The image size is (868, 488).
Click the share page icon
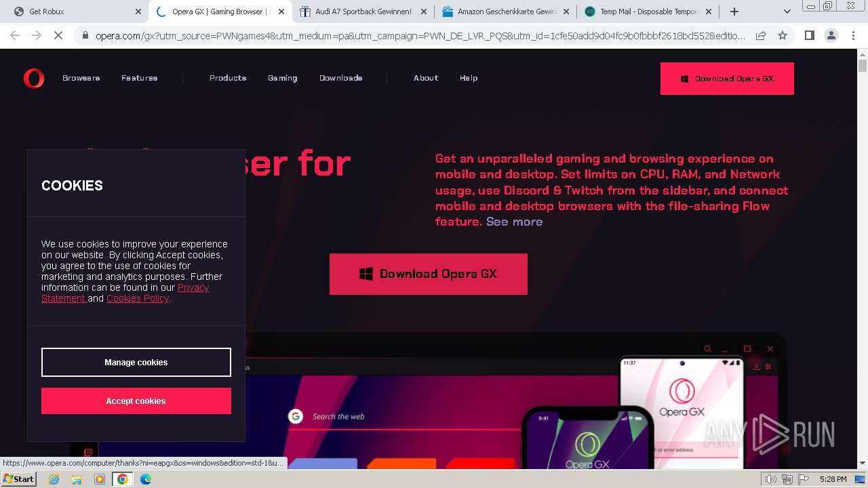761,35
